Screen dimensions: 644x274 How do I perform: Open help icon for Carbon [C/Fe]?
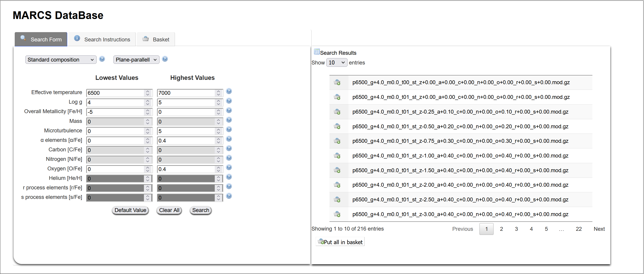tap(229, 148)
